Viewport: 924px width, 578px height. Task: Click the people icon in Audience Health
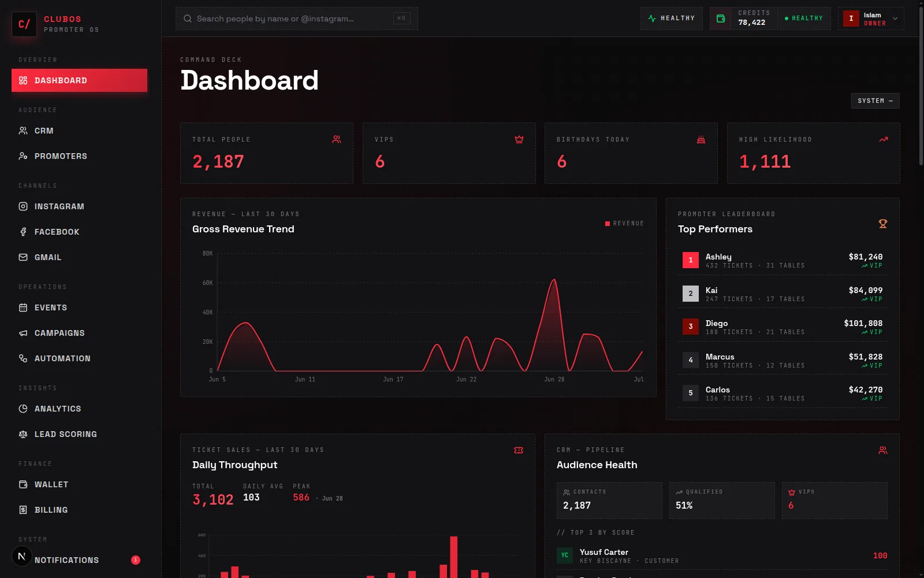click(883, 450)
